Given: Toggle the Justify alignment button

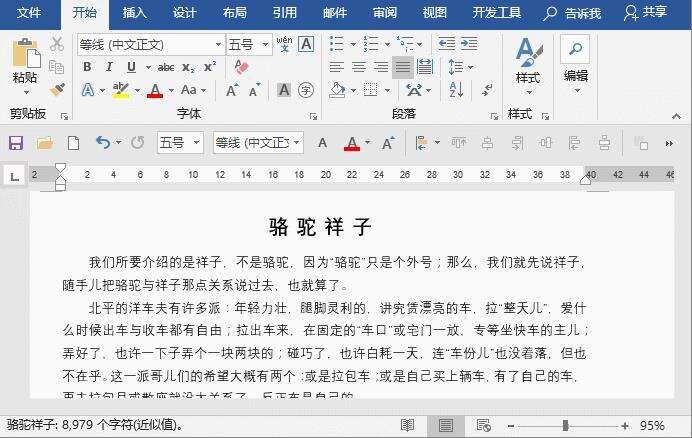Looking at the screenshot, I should 402,67.
